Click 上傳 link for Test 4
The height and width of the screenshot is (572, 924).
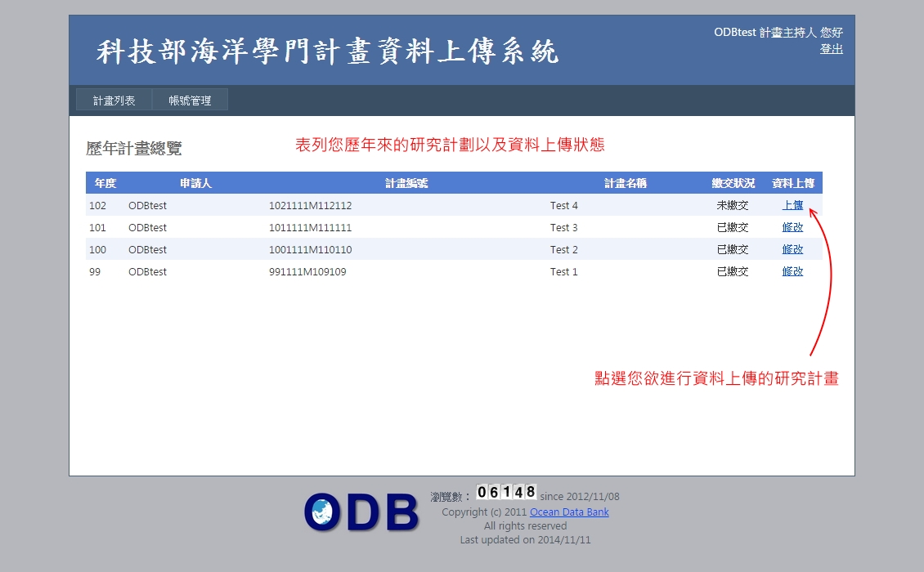coord(792,205)
